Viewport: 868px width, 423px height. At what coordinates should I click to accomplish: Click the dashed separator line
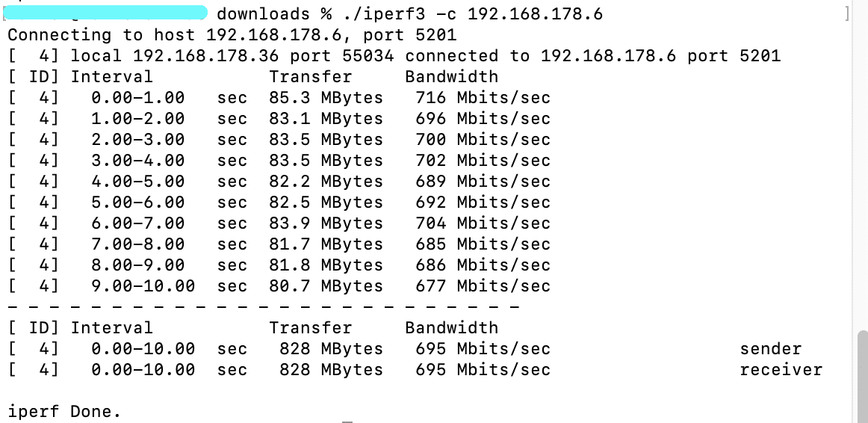tap(264, 306)
